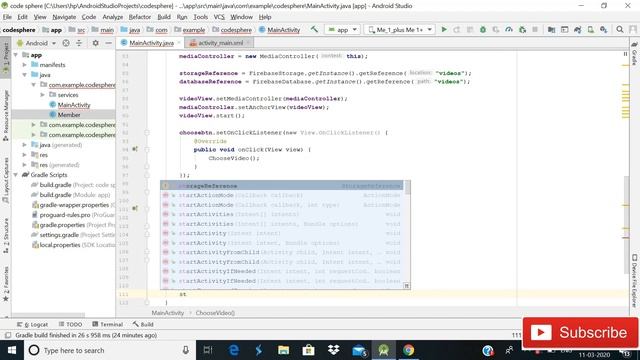Click collapse all icon in Project panel header
This screenshot has width=640, height=360.
tap(79, 43)
